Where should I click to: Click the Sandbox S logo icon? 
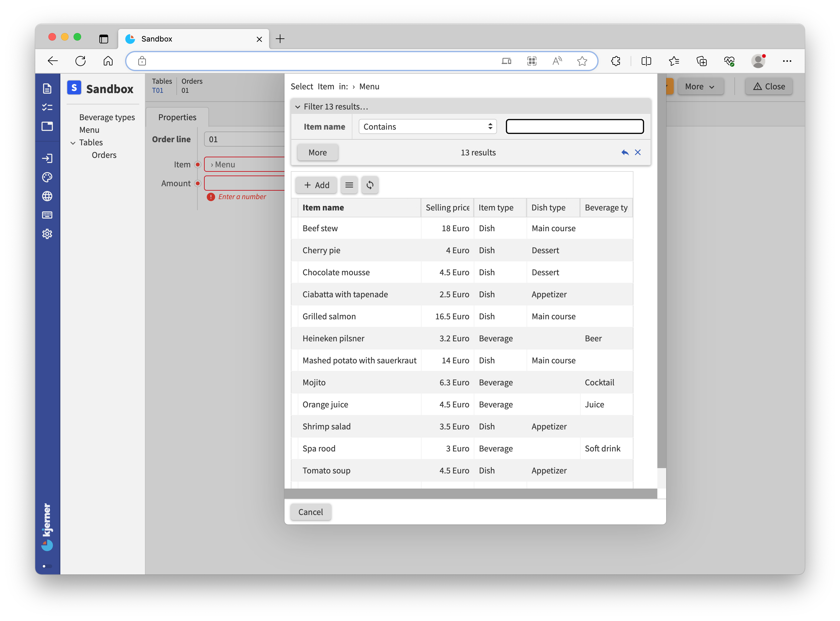click(74, 88)
